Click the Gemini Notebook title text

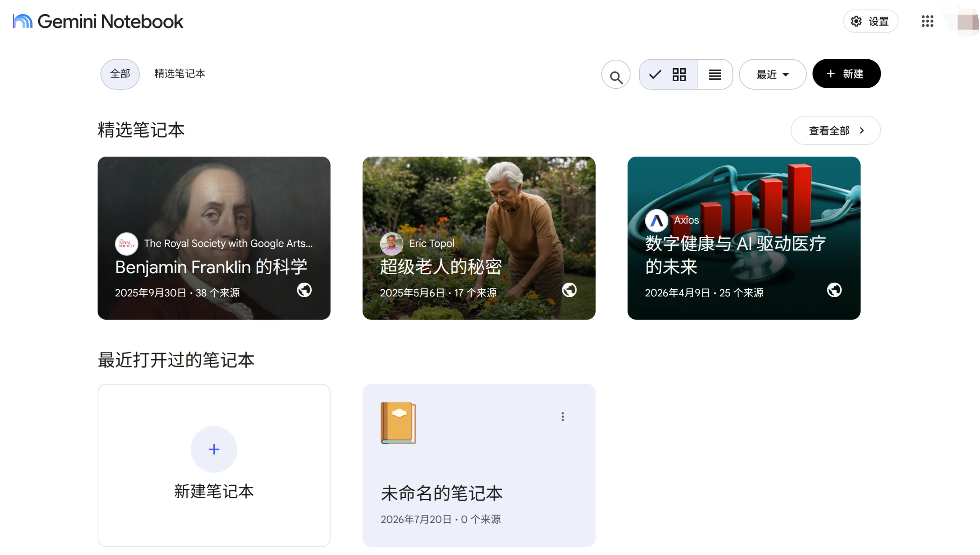110,21
